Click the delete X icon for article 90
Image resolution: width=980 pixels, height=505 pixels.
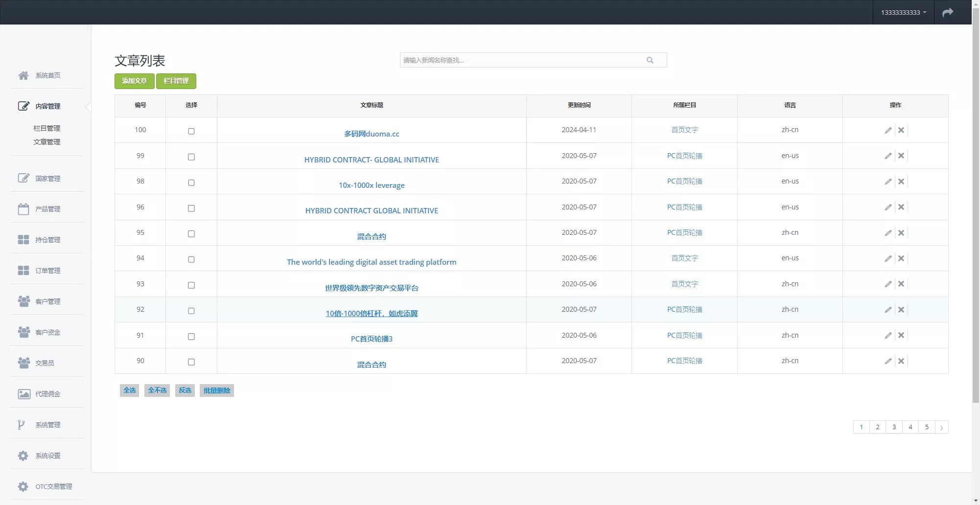(901, 361)
